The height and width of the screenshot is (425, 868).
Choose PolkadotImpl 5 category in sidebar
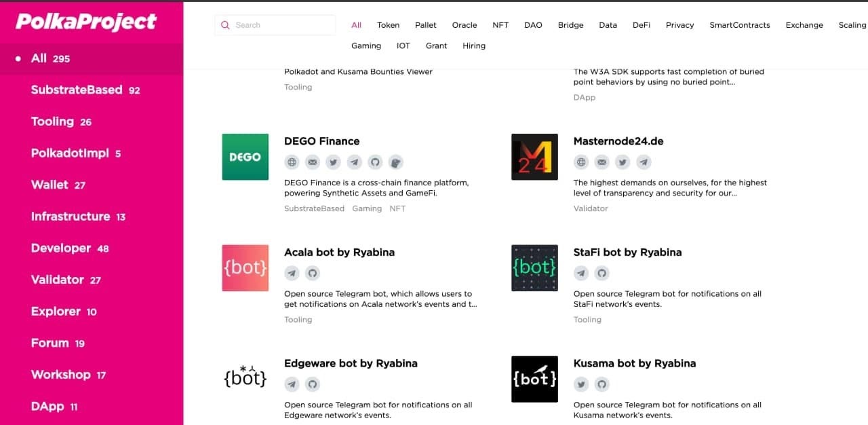(92, 153)
